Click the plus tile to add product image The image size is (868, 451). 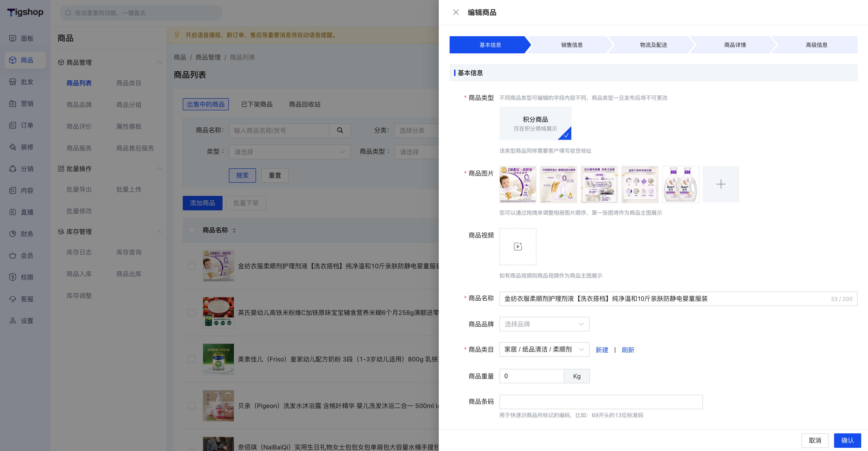coord(721,184)
